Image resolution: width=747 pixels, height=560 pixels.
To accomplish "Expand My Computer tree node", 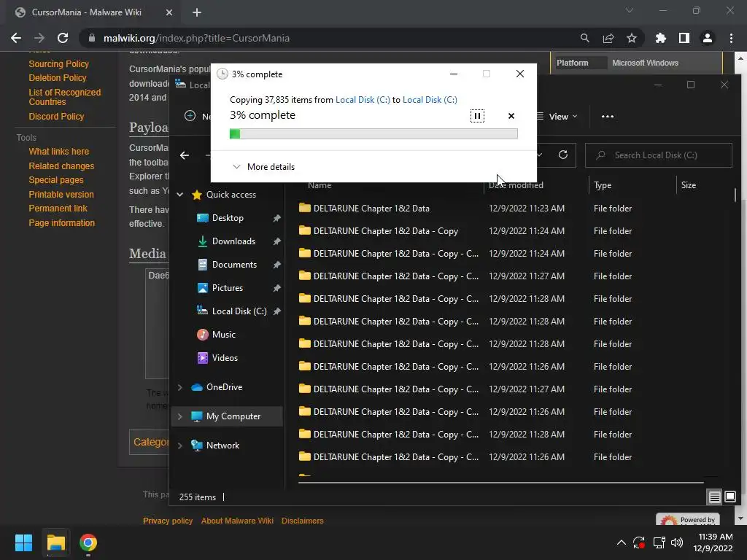I will [x=179, y=416].
